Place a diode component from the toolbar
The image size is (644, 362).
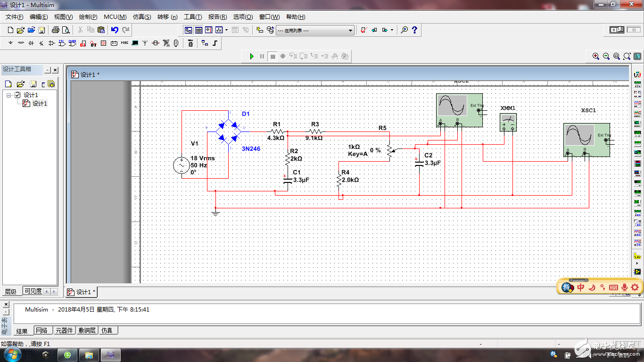[31, 43]
